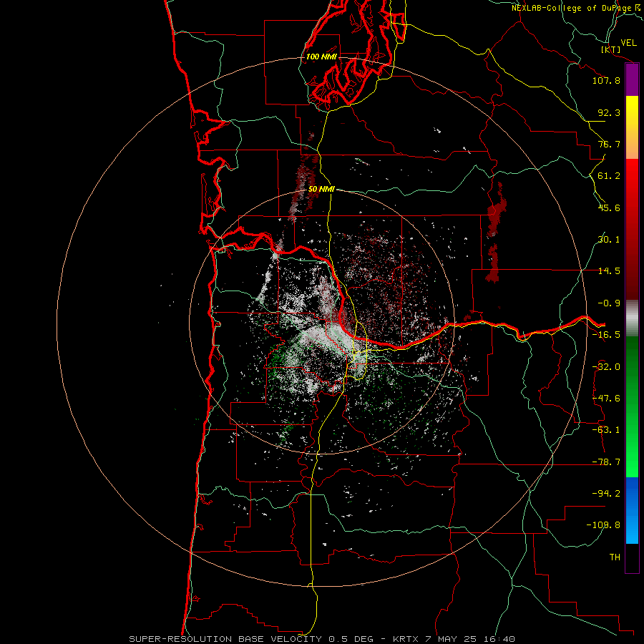This screenshot has height=644, width=644.
Task: Click the -63.1 velocity scale value
Action: pos(606,430)
